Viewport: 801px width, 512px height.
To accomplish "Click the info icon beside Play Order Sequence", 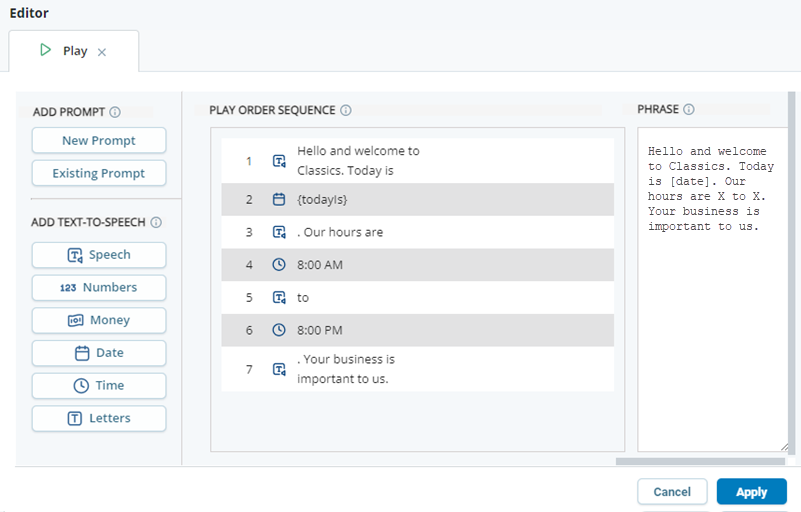I will pyautogui.click(x=346, y=111).
